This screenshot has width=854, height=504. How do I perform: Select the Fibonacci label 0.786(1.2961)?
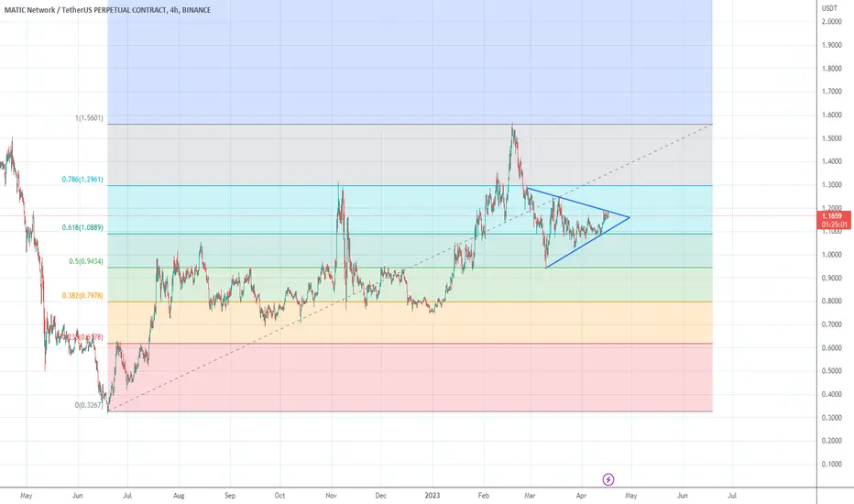82,180
